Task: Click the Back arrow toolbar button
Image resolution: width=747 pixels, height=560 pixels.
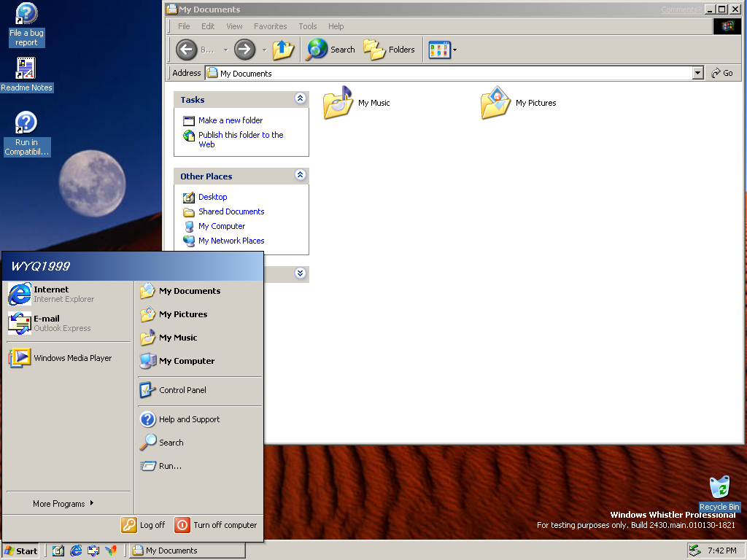Action: [187, 50]
